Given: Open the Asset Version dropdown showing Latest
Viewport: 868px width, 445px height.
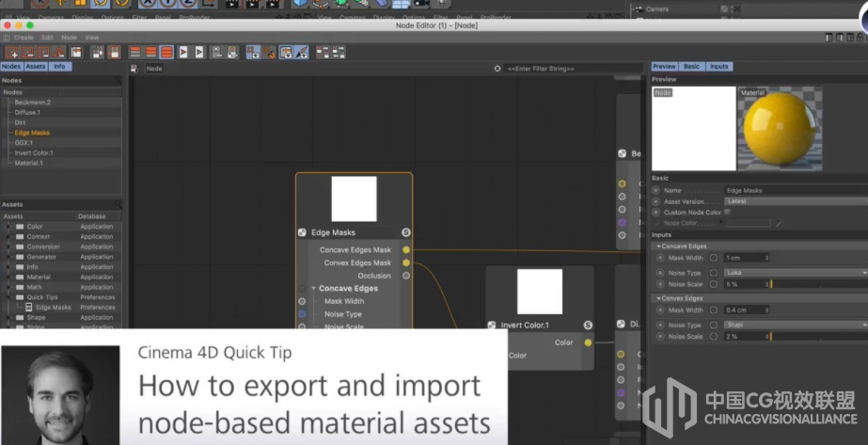Looking at the screenshot, I should point(796,201).
